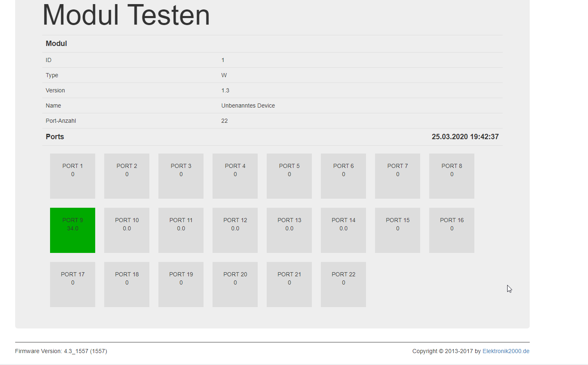Click the PORT 8 tile
The width and height of the screenshot is (588, 365).
click(452, 176)
